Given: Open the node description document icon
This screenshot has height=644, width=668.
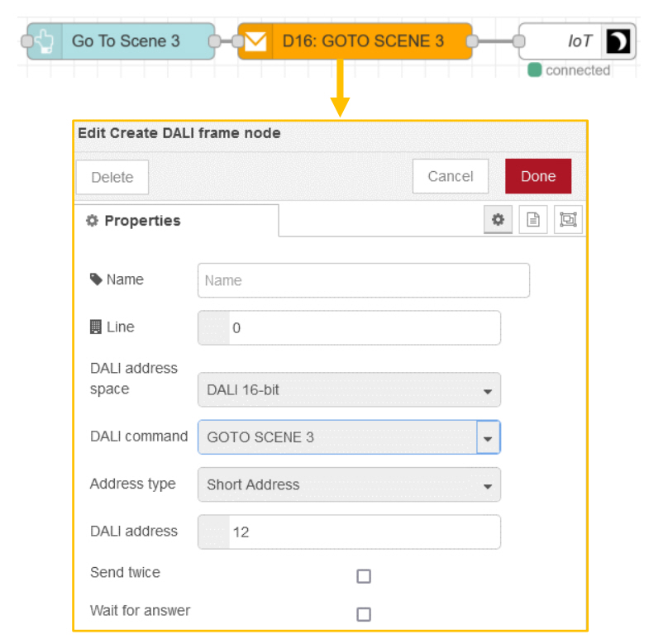Looking at the screenshot, I should pyautogui.click(x=533, y=219).
